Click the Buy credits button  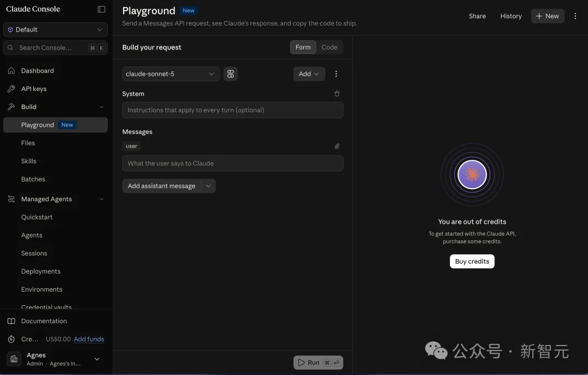pos(471,261)
